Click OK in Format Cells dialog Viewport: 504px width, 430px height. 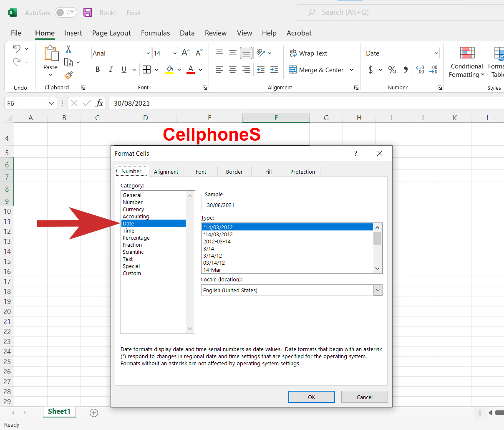311,397
